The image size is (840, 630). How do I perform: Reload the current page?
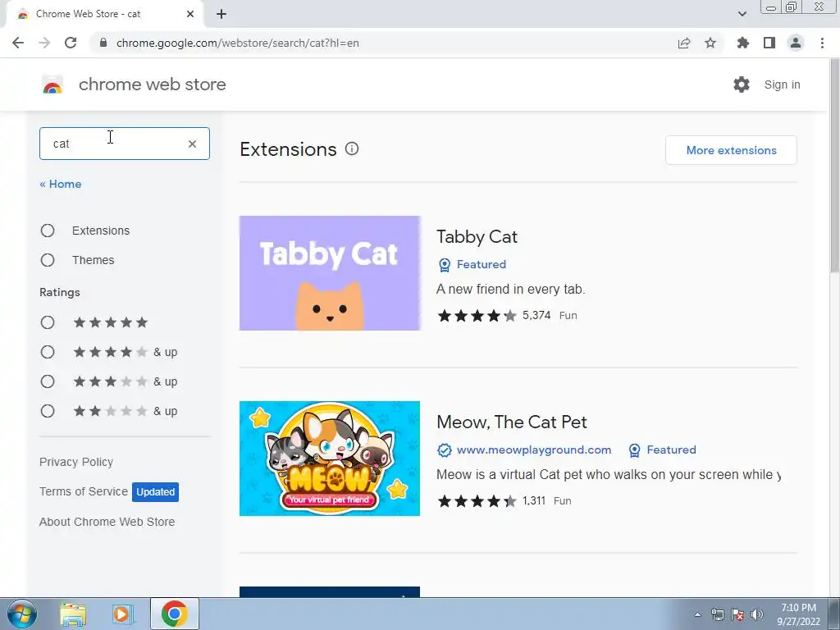pos(71,43)
